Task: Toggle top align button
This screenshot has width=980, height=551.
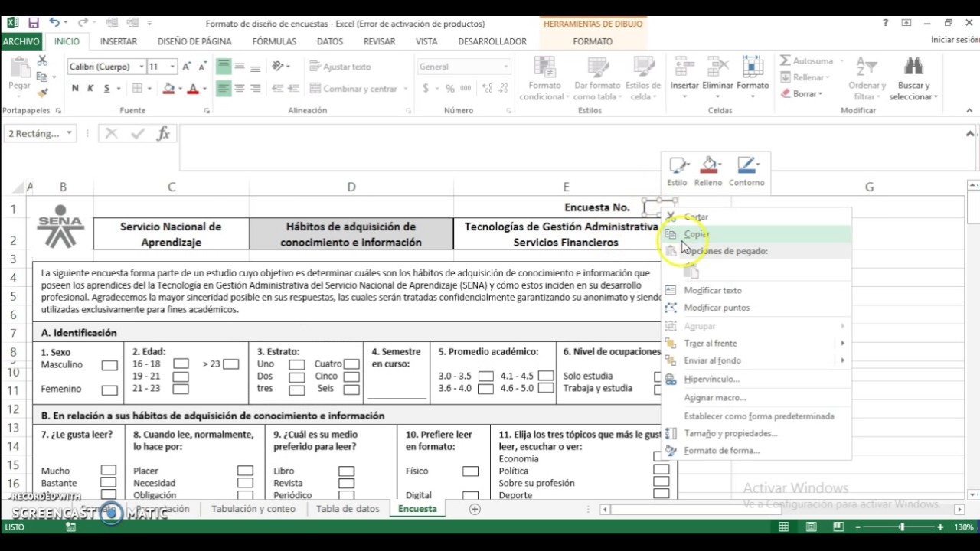Action: point(224,67)
